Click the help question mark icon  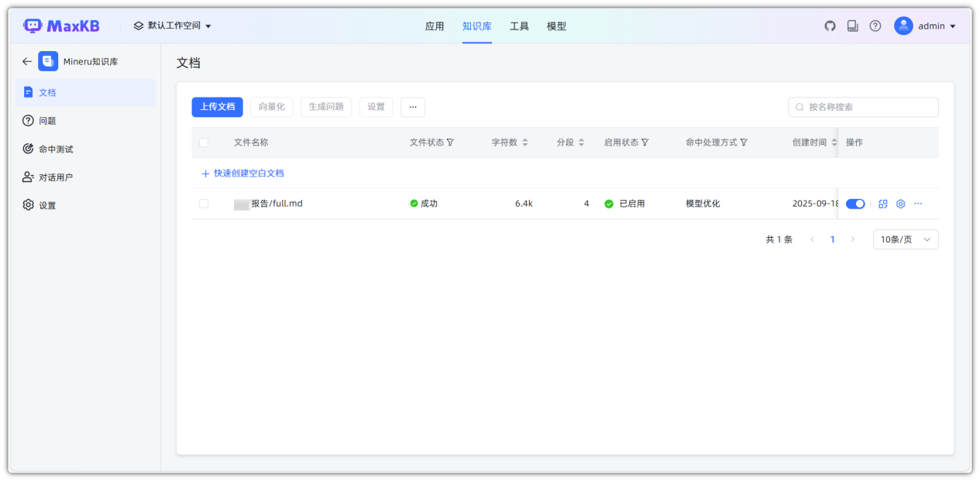tap(875, 26)
